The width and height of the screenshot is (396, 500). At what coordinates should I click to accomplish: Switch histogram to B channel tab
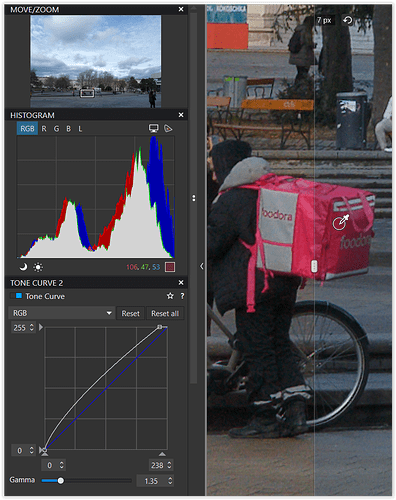(69, 129)
